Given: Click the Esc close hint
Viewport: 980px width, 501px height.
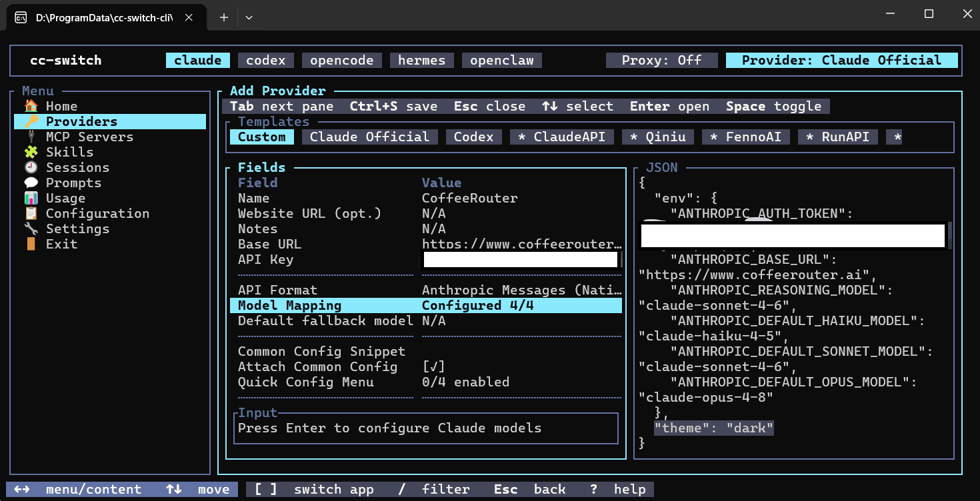Looking at the screenshot, I should [490, 106].
